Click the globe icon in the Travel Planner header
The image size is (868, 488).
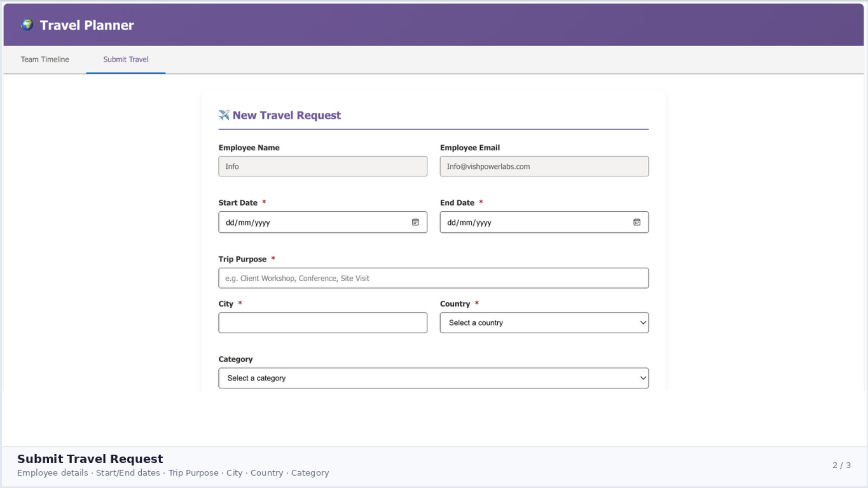tap(27, 24)
